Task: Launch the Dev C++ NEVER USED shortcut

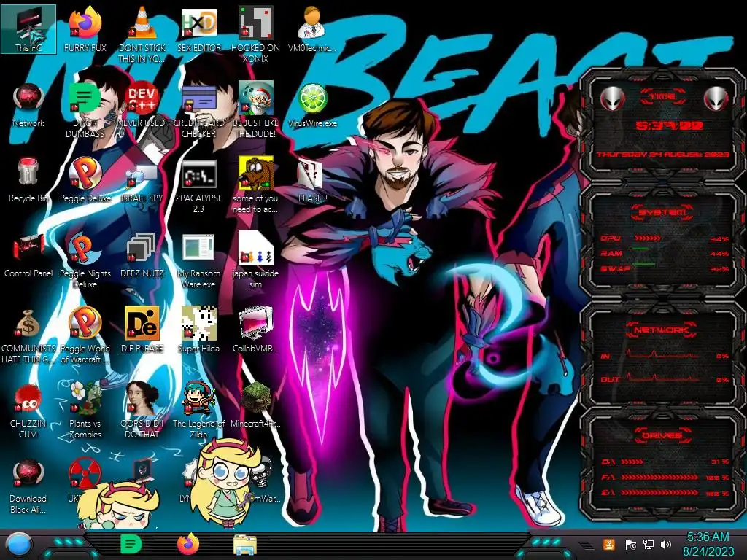Action: (x=142, y=105)
